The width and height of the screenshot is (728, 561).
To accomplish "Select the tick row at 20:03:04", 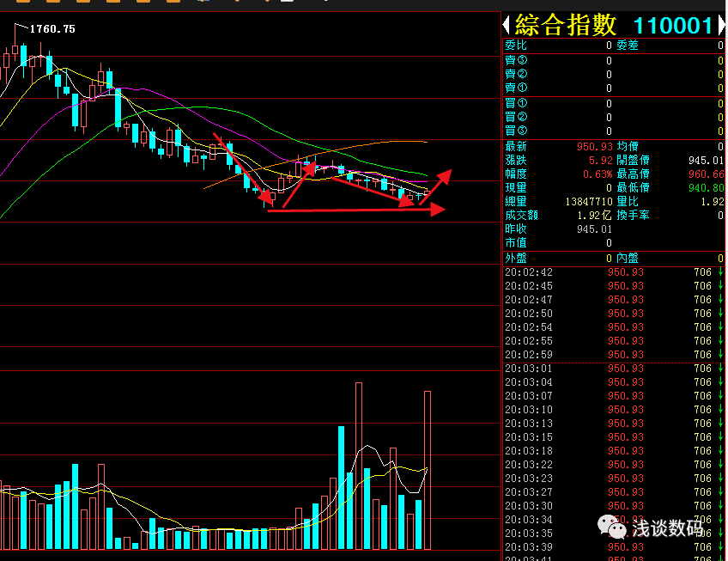I will [x=614, y=382].
